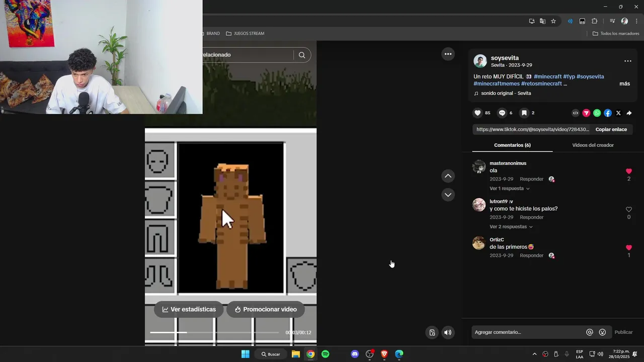644x362 pixels.
Task: Click the install app icon in the address bar
Action: [x=532, y=21]
